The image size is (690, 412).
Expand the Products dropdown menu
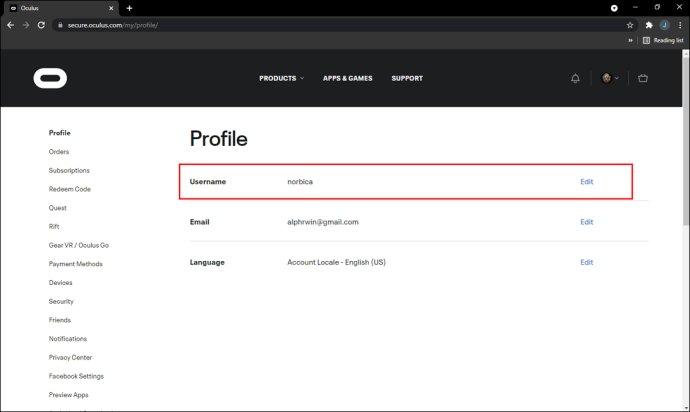point(282,78)
